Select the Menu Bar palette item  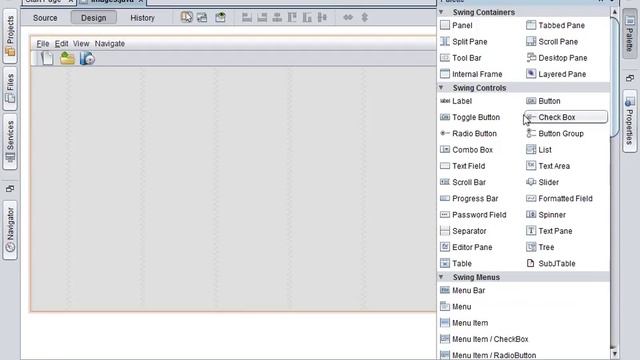[462, 291]
